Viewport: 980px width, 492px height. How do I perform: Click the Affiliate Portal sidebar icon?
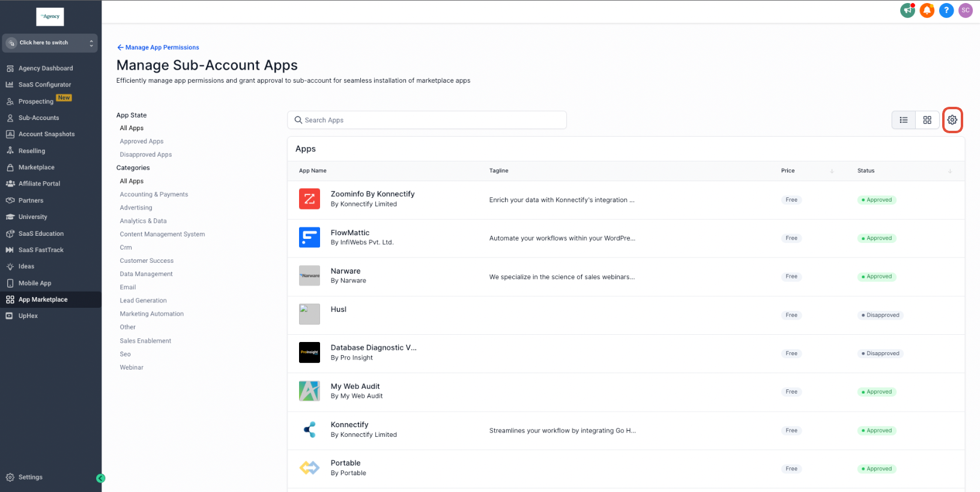(10, 184)
